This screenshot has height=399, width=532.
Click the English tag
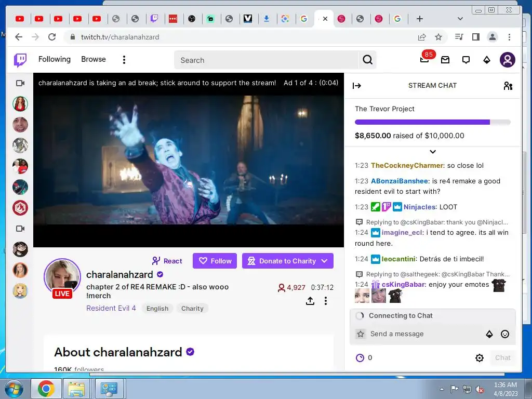(157, 309)
